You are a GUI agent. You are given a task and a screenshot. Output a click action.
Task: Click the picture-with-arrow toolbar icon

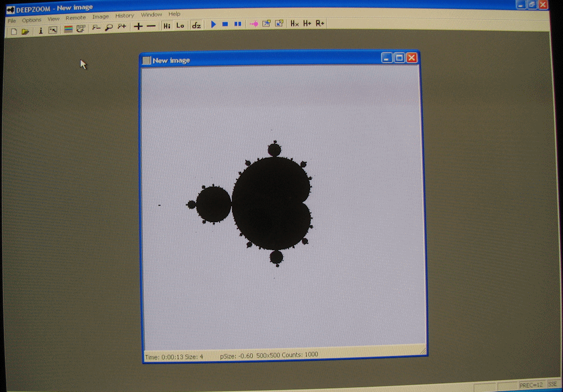coord(53,30)
